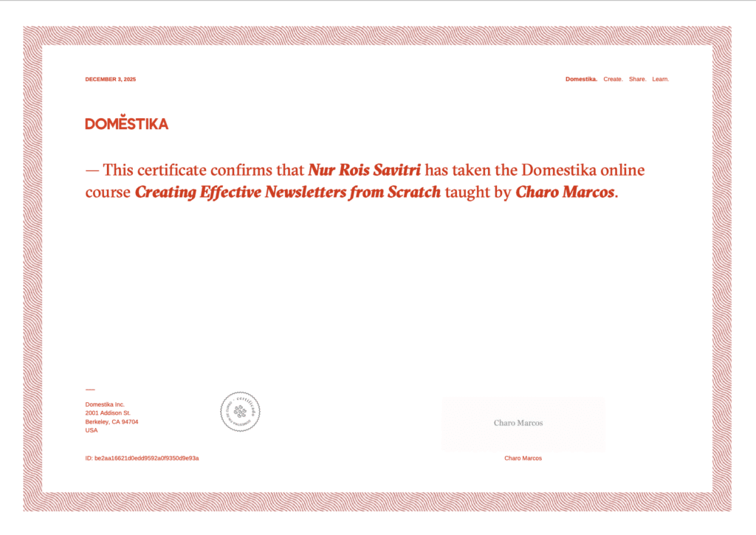Click "Learn." in the top right
Screen dimensions: 756x535
point(660,79)
